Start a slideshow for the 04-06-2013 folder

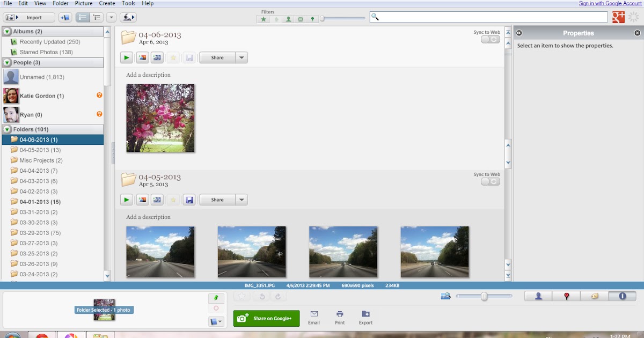pyautogui.click(x=127, y=57)
